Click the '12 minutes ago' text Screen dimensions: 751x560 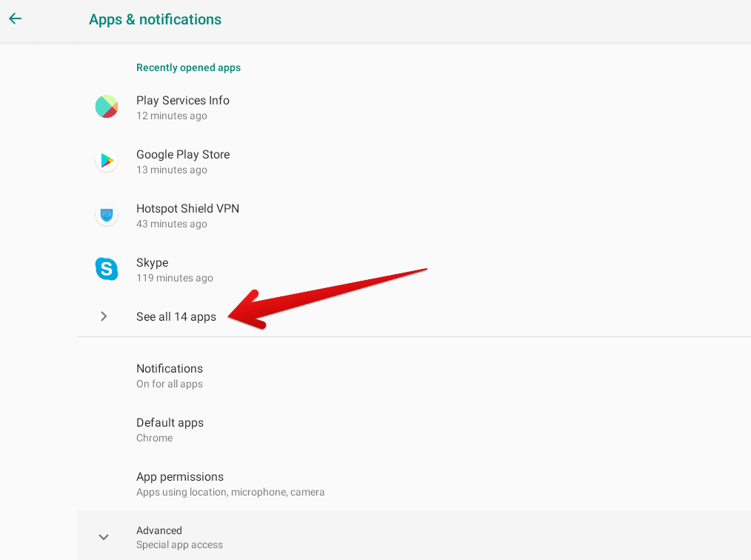(172, 116)
